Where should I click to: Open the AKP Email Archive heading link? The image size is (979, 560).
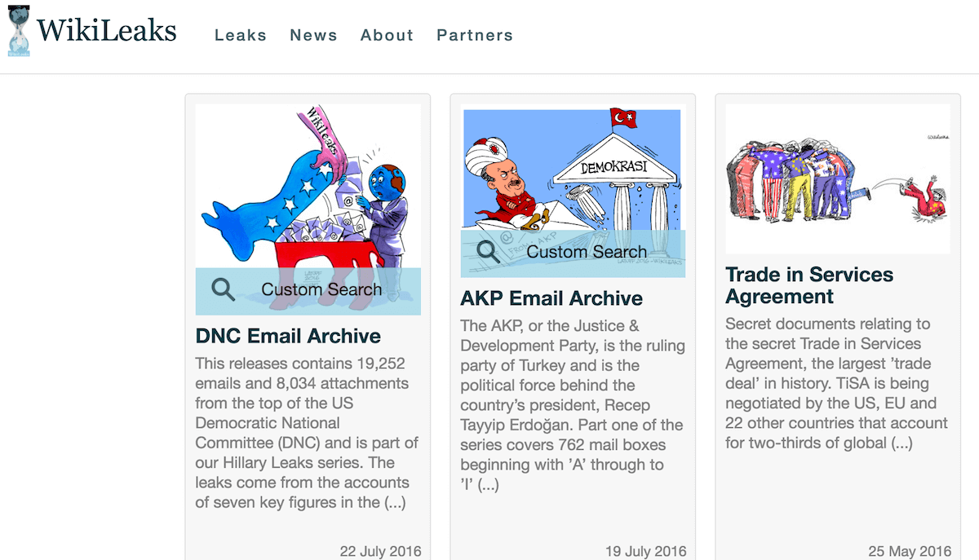(552, 298)
